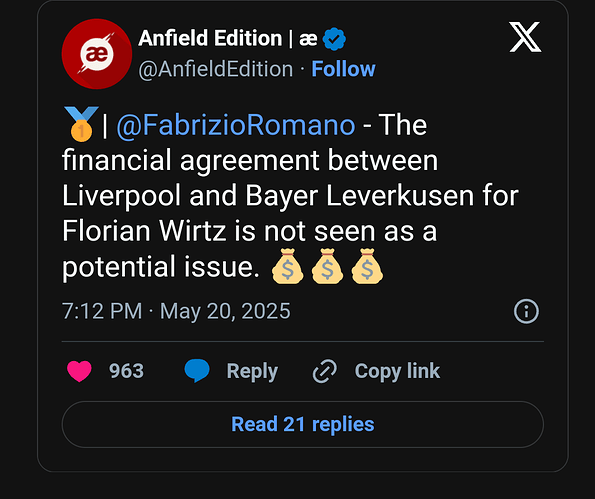The height and width of the screenshot is (499, 595).
Task: Click the Copy link text
Action: (397, 371)
